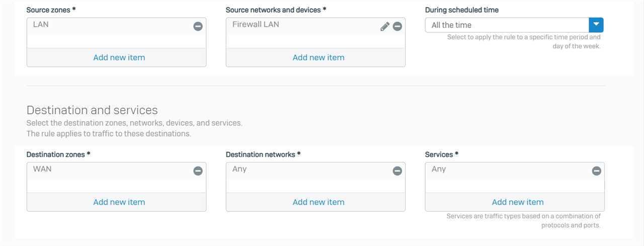
Task: Select the LAN entry in Source zones
Action: coord(41,24)
